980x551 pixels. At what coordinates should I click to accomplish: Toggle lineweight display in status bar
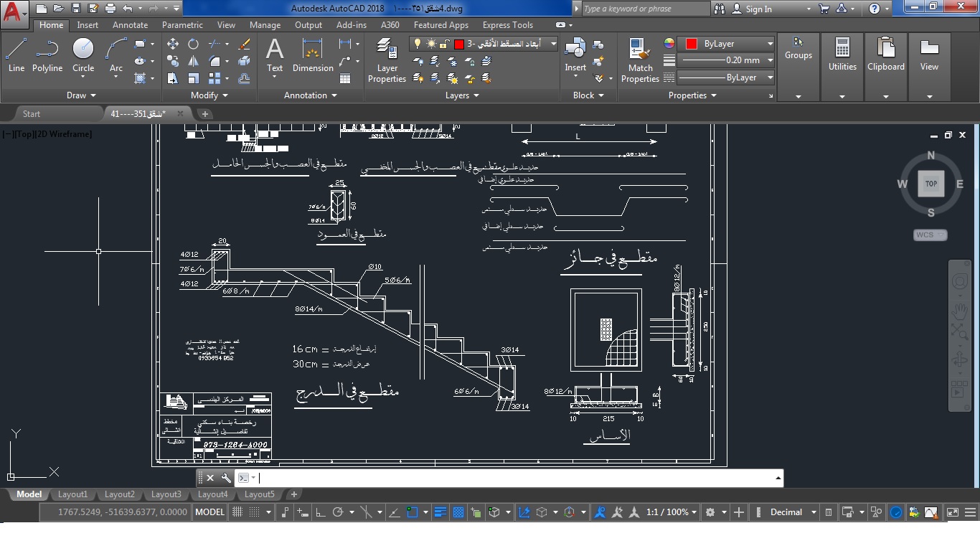(440, 512)
